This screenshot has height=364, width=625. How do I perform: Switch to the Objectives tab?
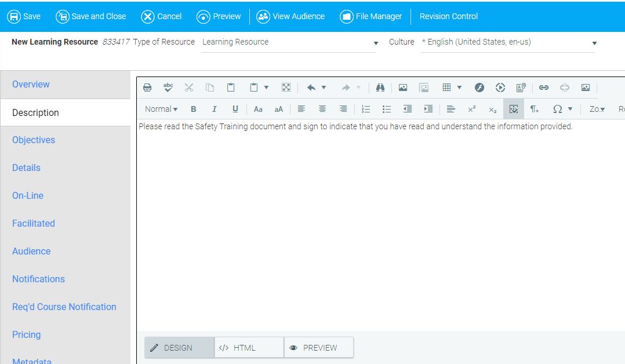pyautogui.click(x=34, y=140)
